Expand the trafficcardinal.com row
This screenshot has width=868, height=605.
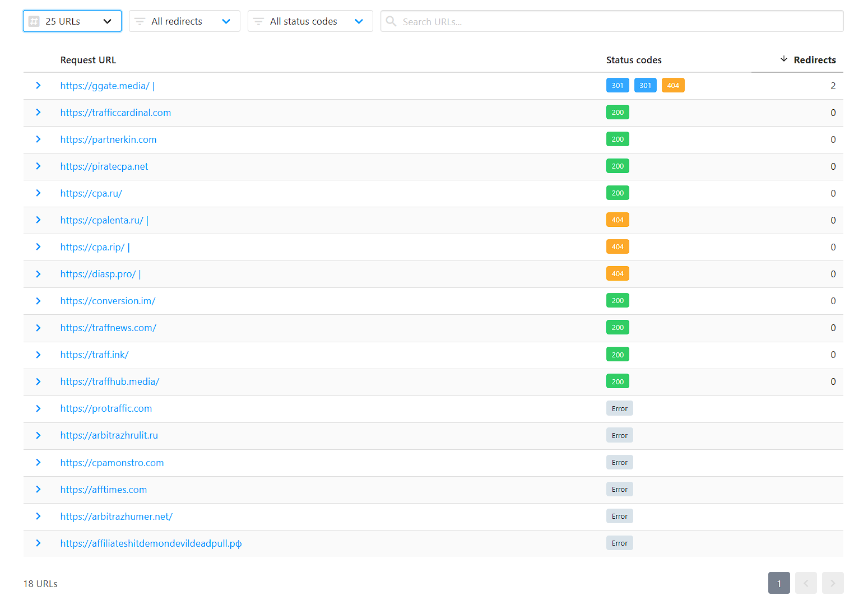(x=38, y=113)
